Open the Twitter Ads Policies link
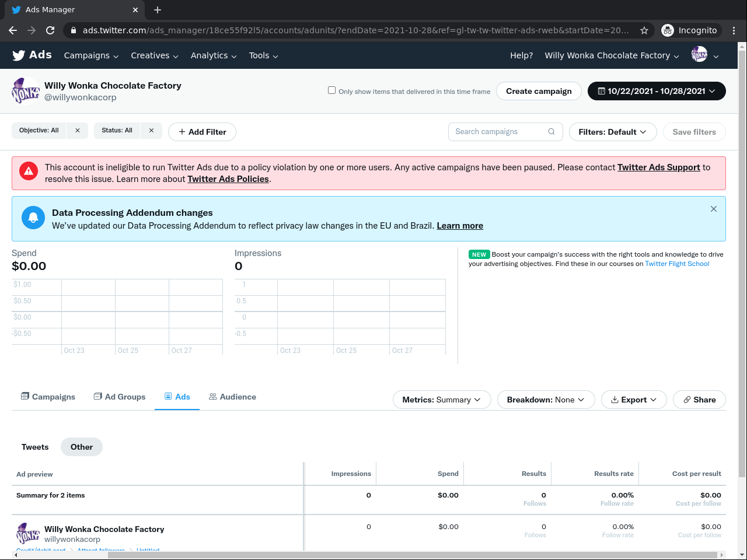747x560 pixels. (x=228, y=179)
